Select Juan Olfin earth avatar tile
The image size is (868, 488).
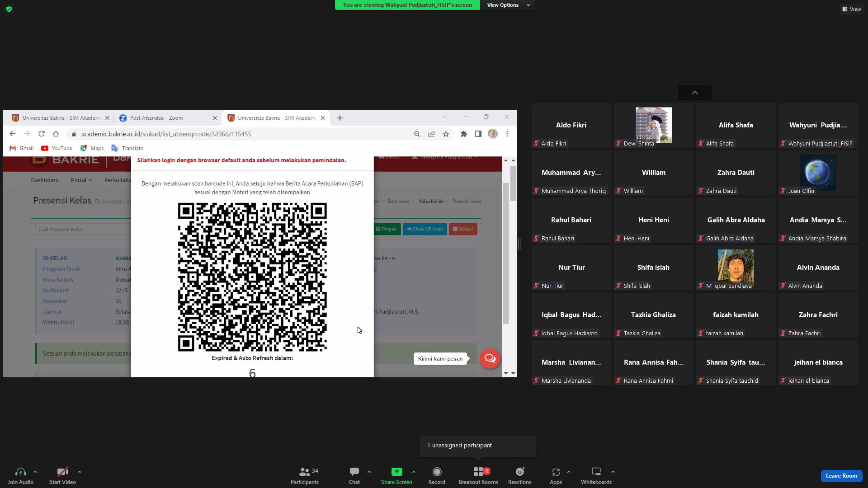tap(818, 173)
